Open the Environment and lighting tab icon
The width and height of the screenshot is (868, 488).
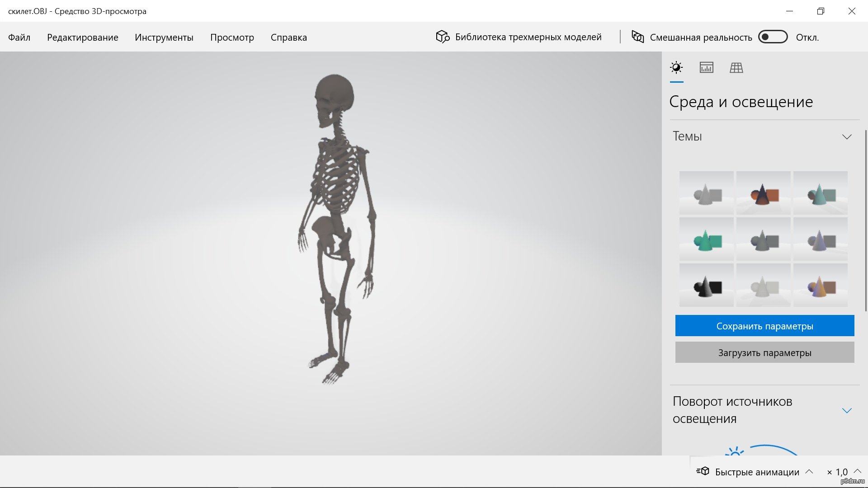(676, 68)
